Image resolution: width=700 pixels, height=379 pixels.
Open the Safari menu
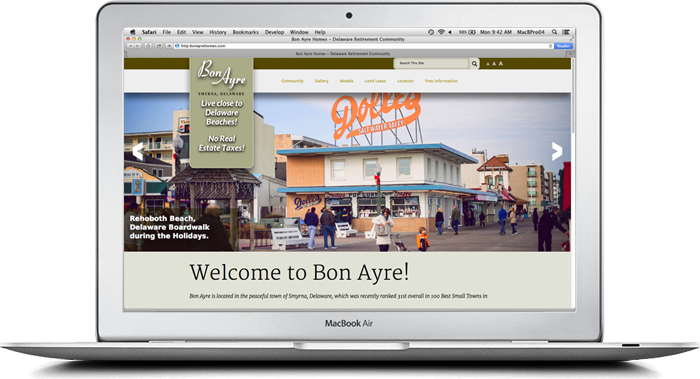pyautogui.click(x=149, y=32)
